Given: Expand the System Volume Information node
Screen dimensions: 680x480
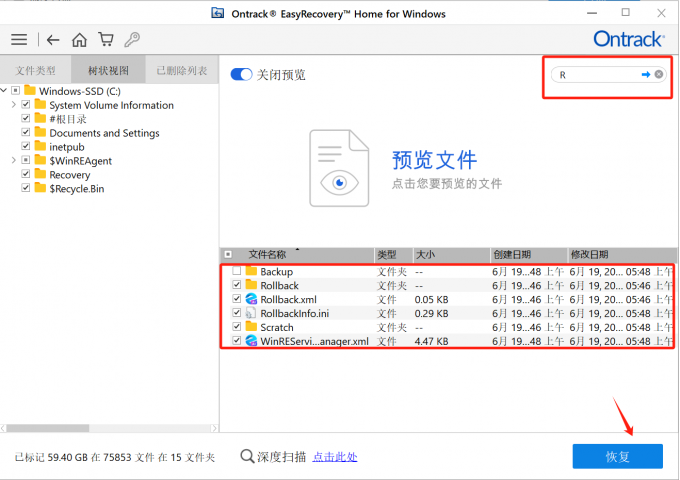Looking at the screenshot, I should (x=14, y=104).
